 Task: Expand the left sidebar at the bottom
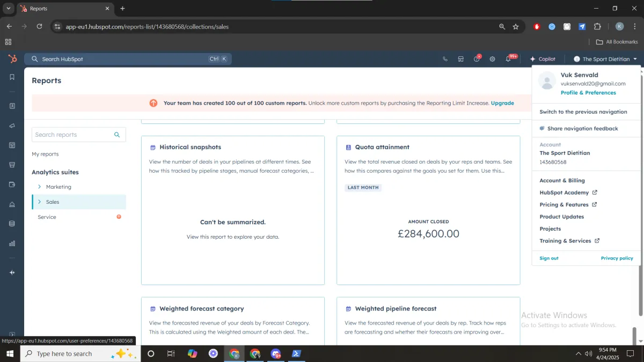click(12, 335)
